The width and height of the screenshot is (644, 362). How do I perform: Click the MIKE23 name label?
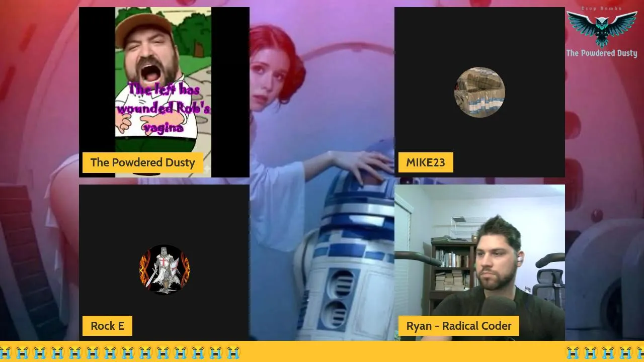(426, 162)
